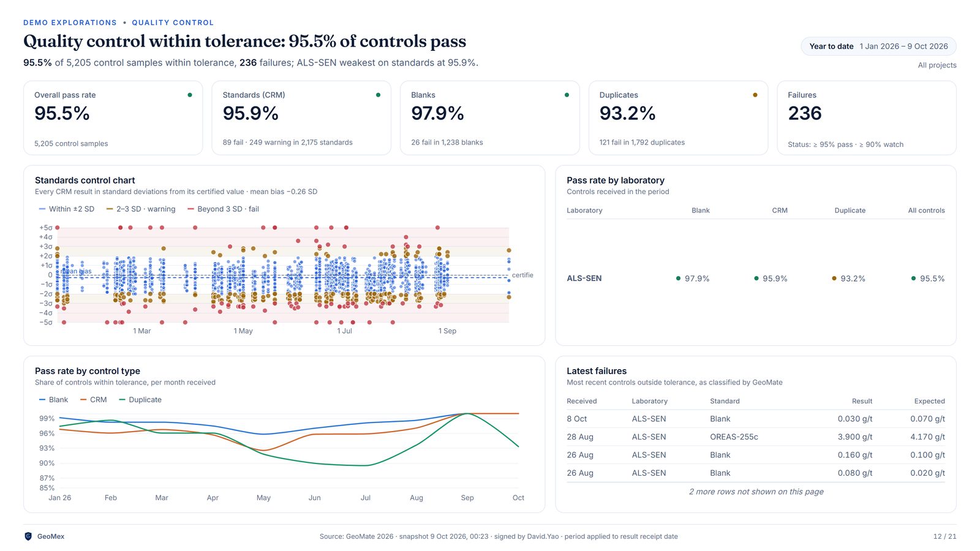Click the green status dot on Blanks card
The width and height of the screenshot is (980, 551).
point(567,95)
